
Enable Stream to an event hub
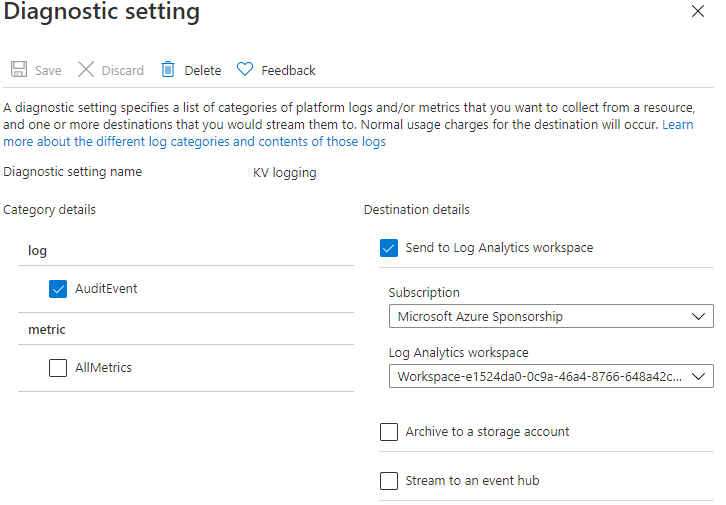[x=389, y=481]
